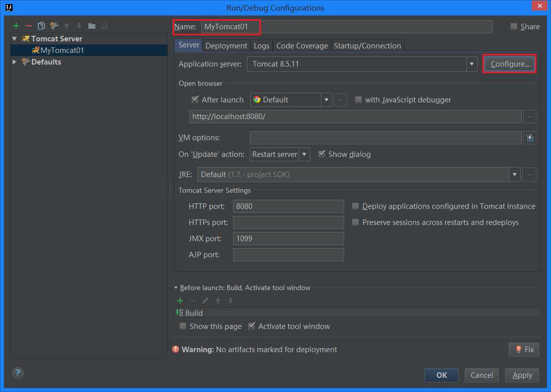Image resolution: width=551 pixels, height=392 pixels.
Task: Move the before-launch task down
Action: 231,301
